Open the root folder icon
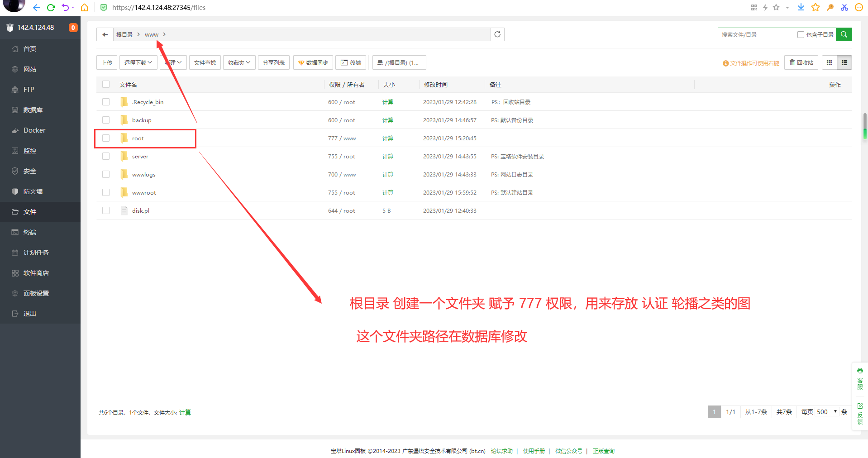868x458 pixels. point(124,138)
